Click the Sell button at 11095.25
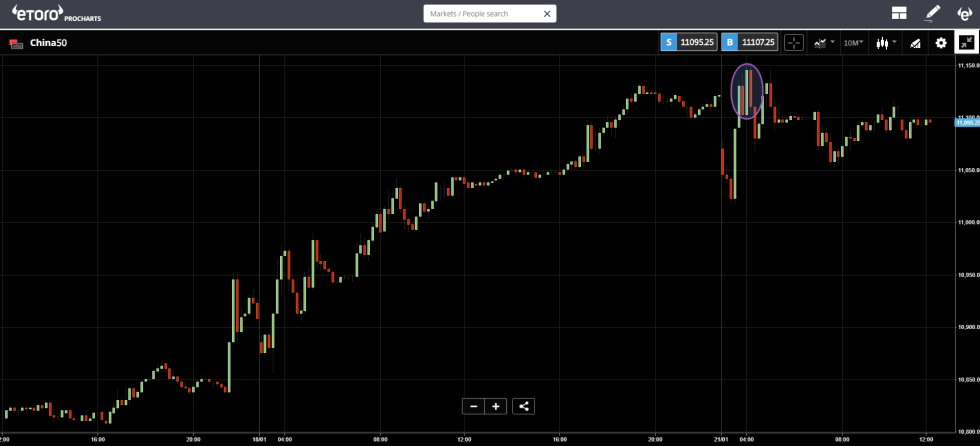This screenshot has width=980, height=446. [x=688, y=43]
